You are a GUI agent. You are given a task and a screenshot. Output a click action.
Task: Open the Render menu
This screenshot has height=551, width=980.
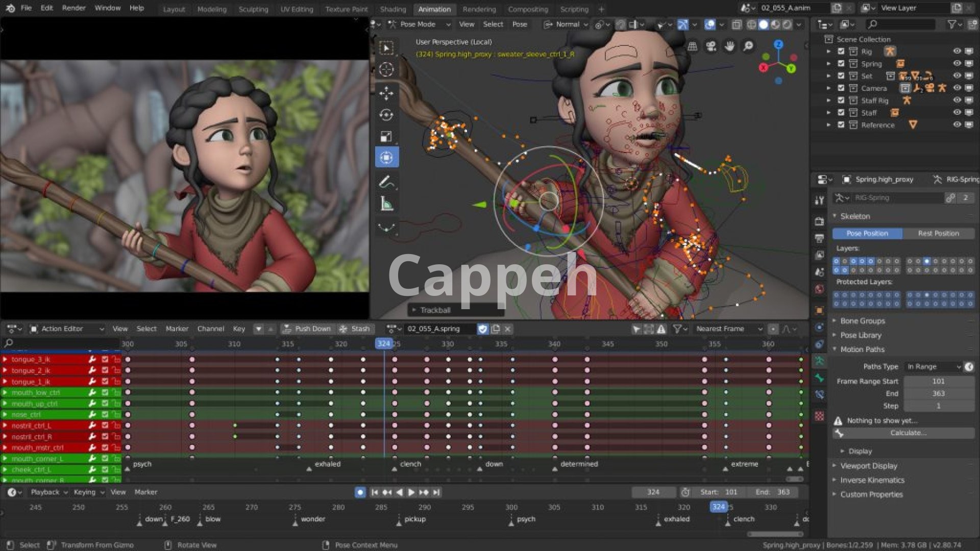(x=73, y=8)
